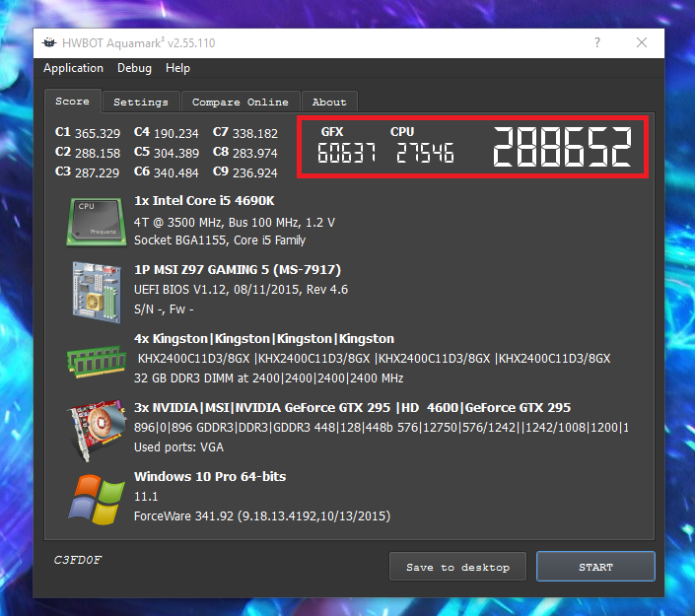Screen dimensions: 695x616
Task: Select the Score tab
Action: click(73, 102)
